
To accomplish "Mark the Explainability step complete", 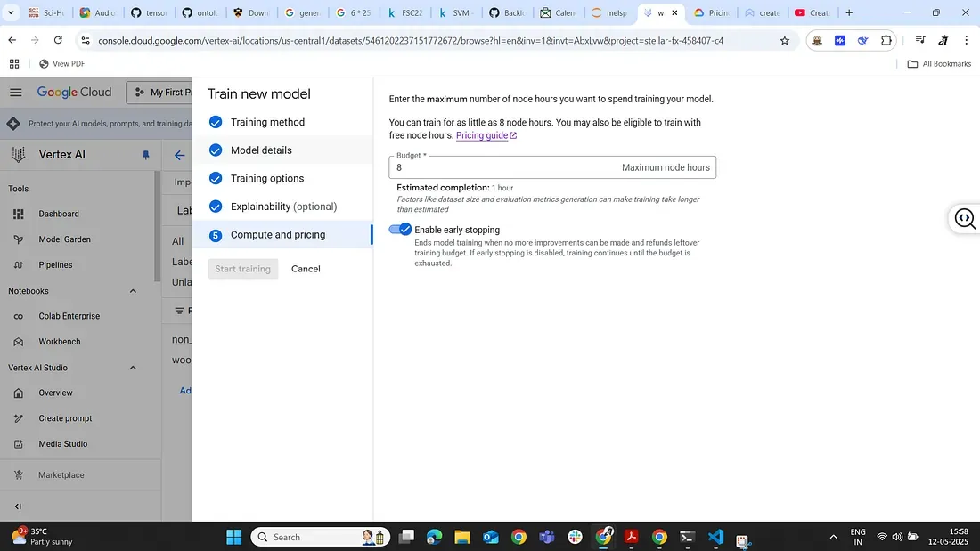I will coord(215,206).
